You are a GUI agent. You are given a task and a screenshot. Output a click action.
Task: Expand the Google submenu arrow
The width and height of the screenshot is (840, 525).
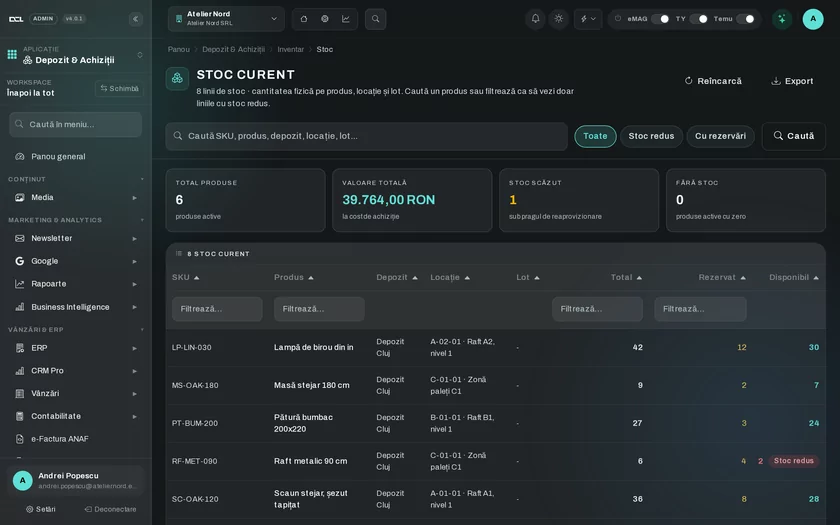pyautogui.click(x=134, y=261)
